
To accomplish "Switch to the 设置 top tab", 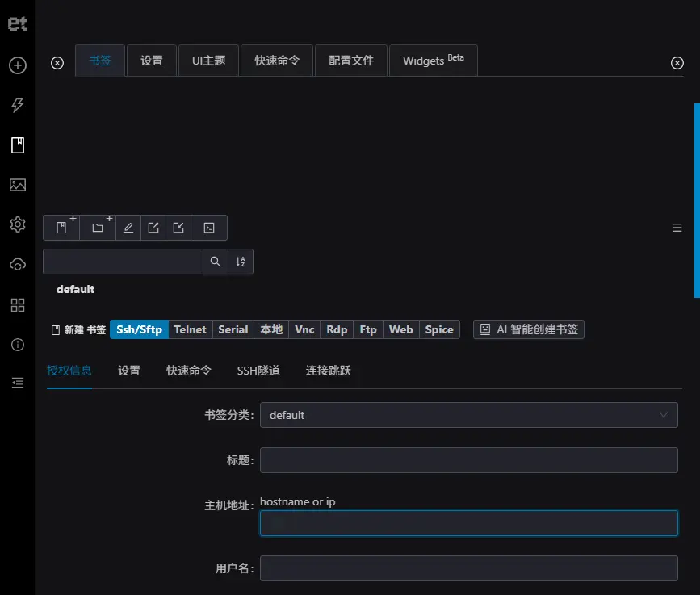I will [152, 61].
